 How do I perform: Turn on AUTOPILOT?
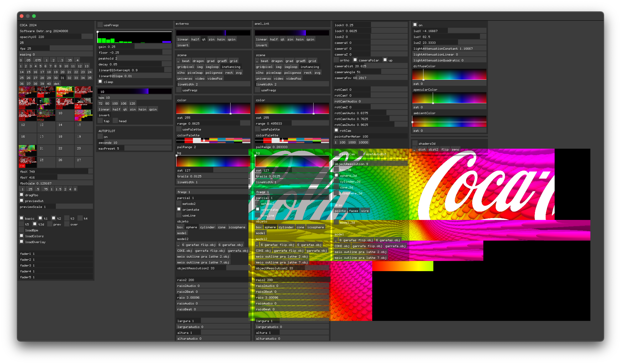(x=100, y=136)
